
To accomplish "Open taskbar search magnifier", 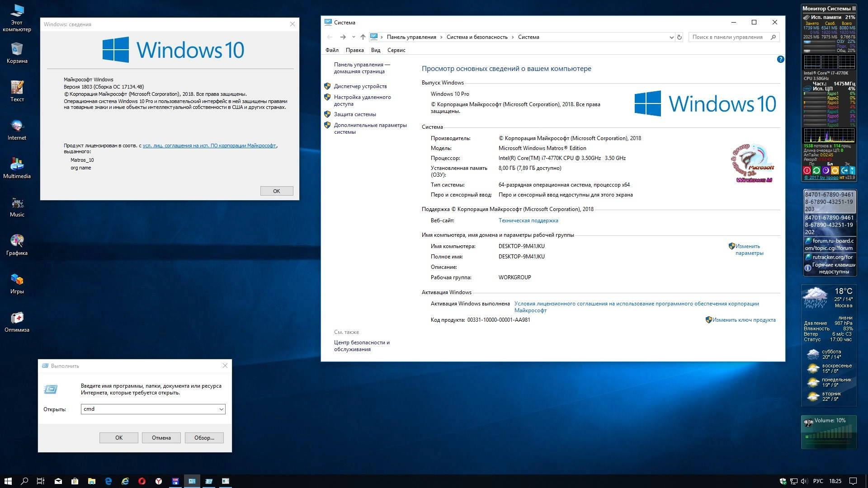I will coord(24,481).
